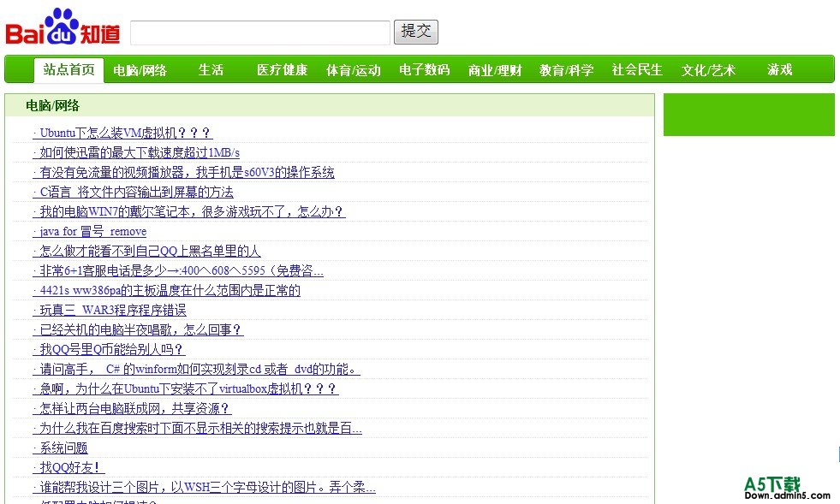Select the 教育/科学 category
Image resolution: width=840 pixels, height=504 pixels.
pyautogui.click(x=566, y=70)
